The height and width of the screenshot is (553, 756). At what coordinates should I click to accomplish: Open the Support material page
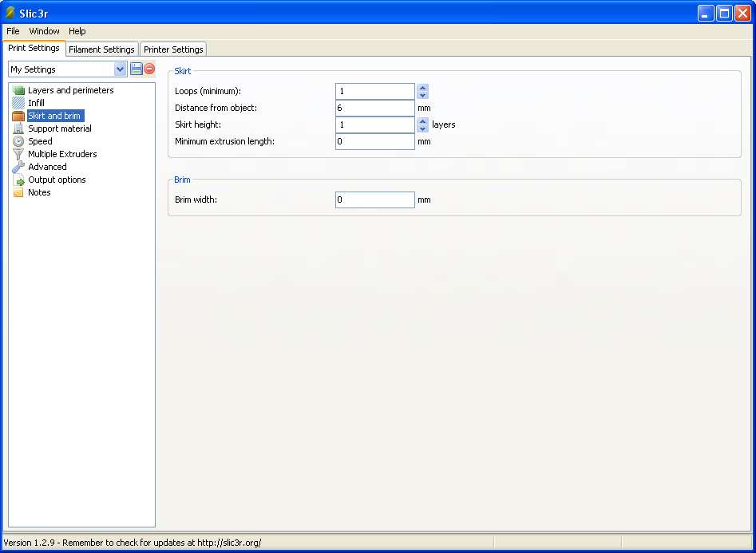tap(60, 128)
